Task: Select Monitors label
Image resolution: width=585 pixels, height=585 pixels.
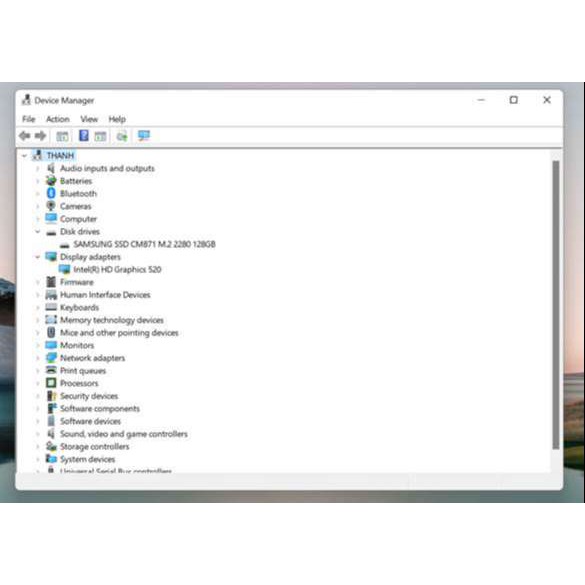Action: tap(77, 345)
